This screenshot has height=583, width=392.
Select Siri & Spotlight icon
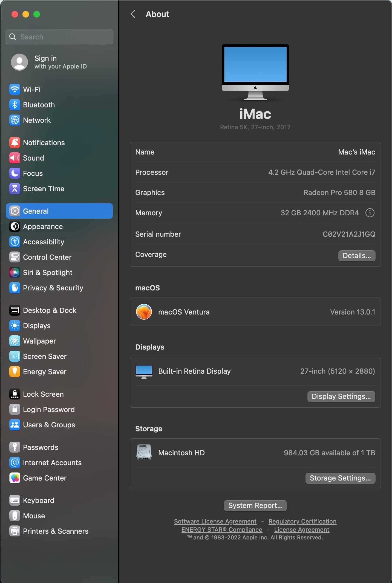tap(15, 272)
